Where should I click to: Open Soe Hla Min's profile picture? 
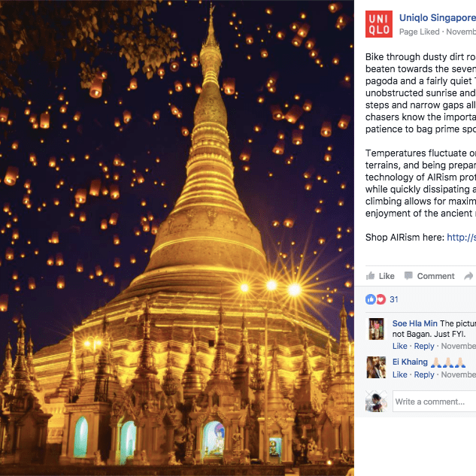coord(376,329)
